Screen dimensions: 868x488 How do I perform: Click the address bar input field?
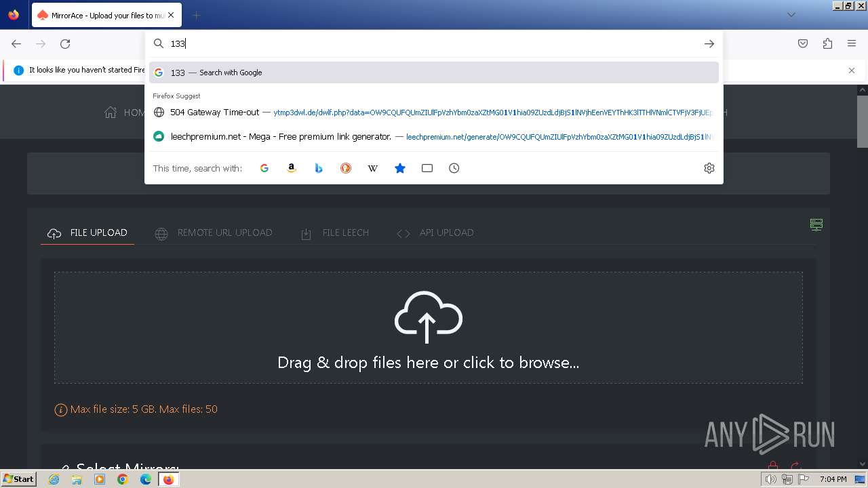coord(434,43)
